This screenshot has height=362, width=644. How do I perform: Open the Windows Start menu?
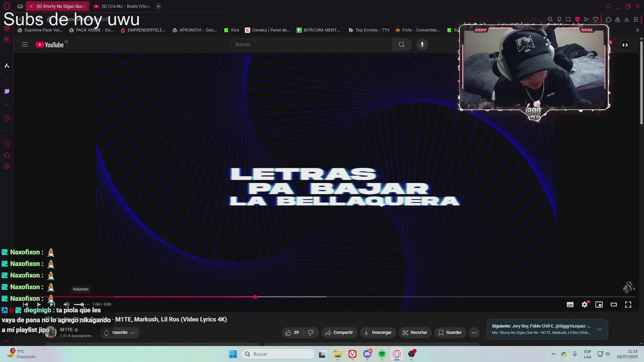click(x=233, y=354)
